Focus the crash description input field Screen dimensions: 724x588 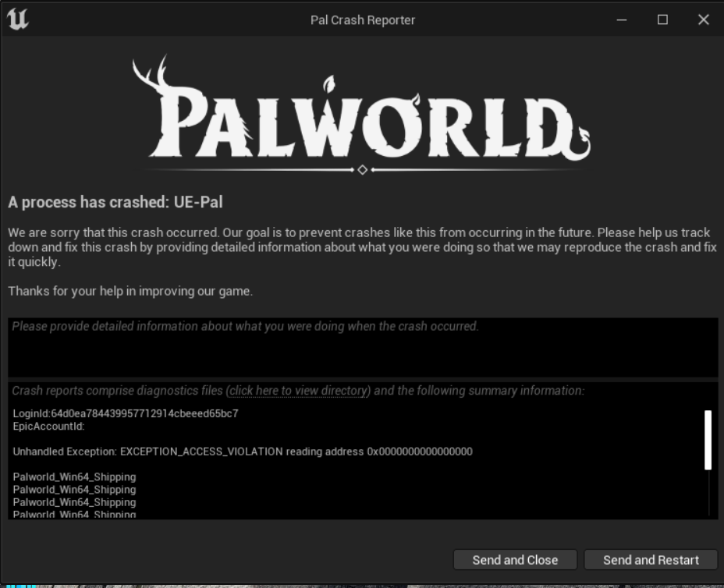(362, 348)
